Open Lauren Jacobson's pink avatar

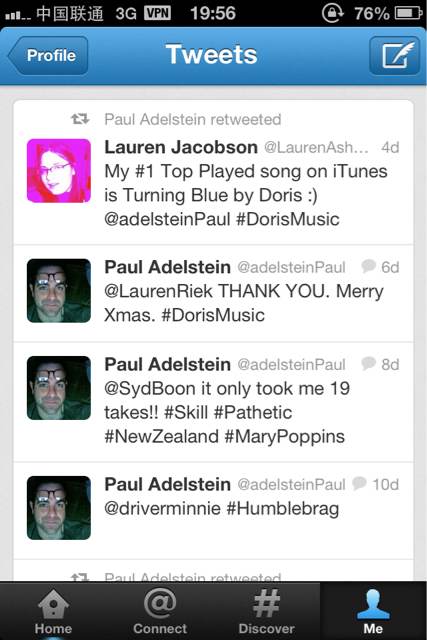coord(59,171)
